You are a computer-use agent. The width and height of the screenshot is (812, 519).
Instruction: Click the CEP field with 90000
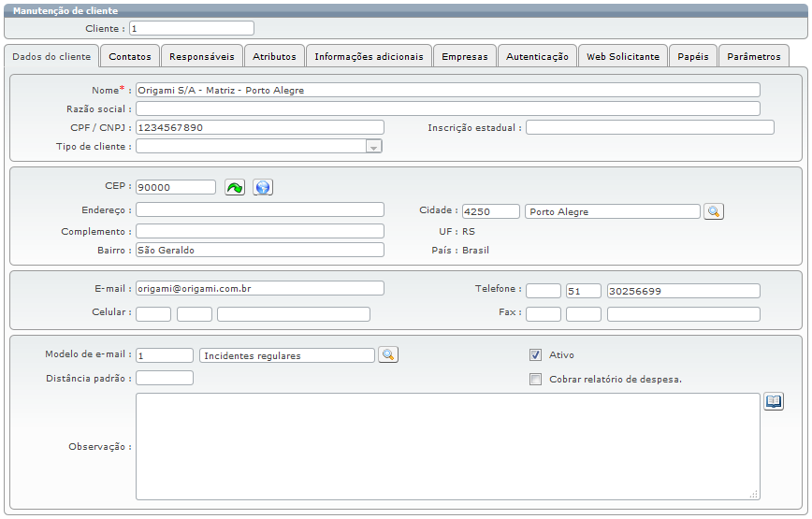(x=176, y=187)
